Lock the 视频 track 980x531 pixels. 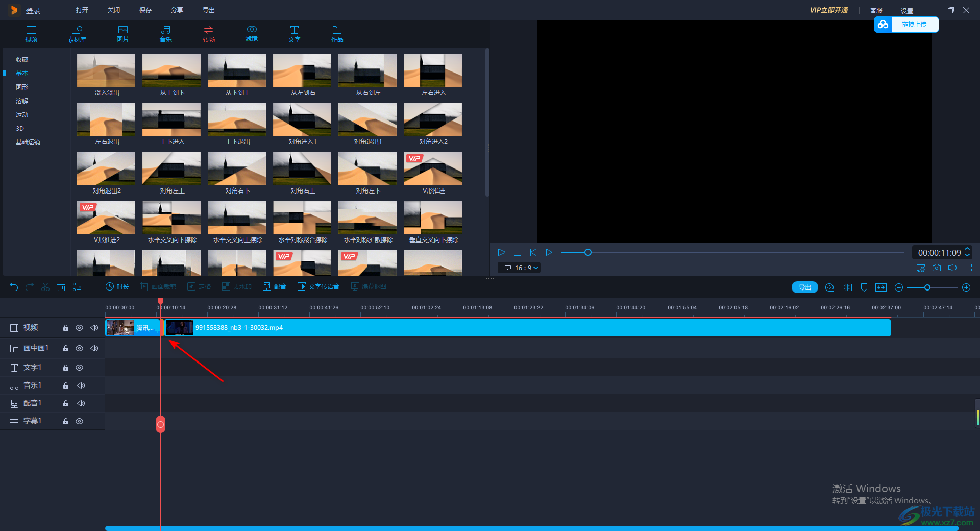pyautogui.click(x=66, y=328)
